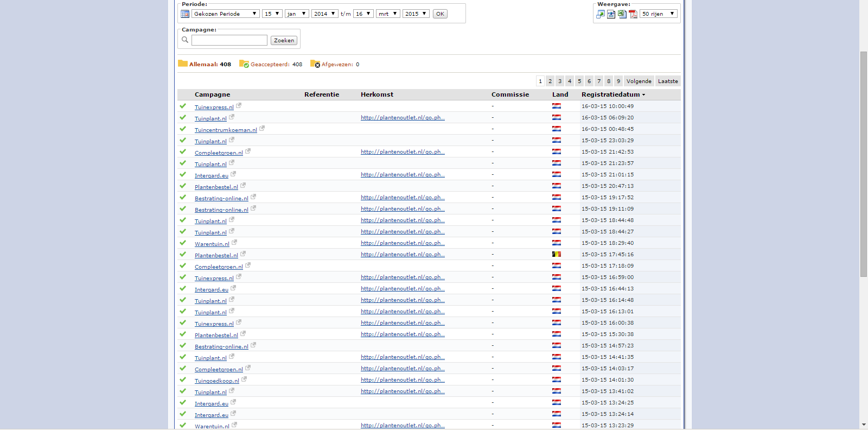
Task: Click the magnifier icon in Campagne search
Action: pyautogui.click(x=185, y=40)
